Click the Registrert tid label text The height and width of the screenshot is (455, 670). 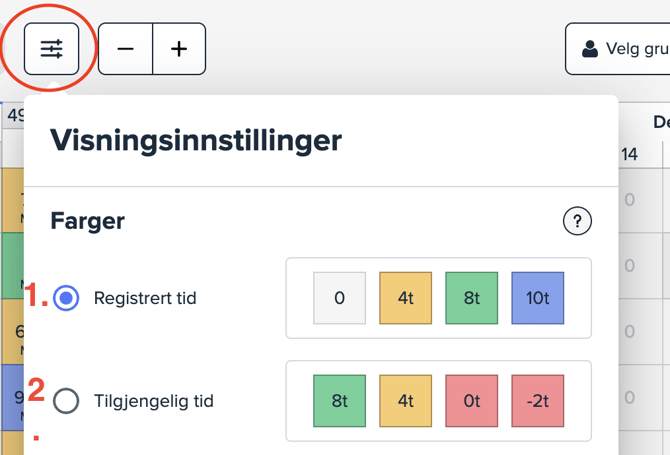point(145,298)
